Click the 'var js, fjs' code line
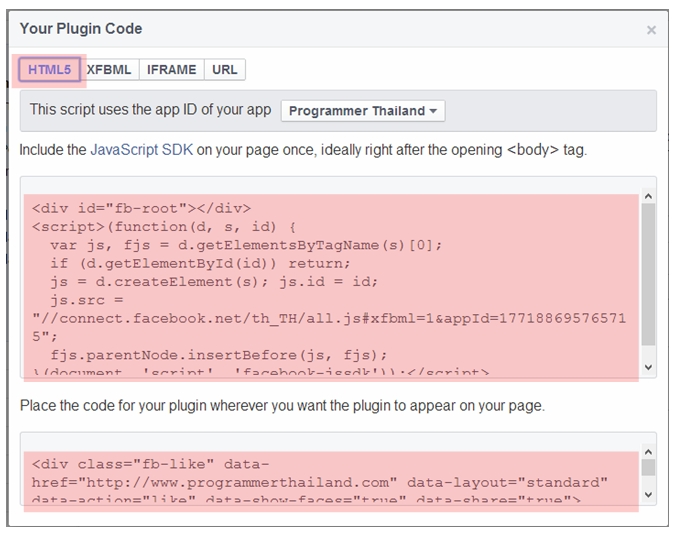678x535 pixels. (x=246, y=245)
